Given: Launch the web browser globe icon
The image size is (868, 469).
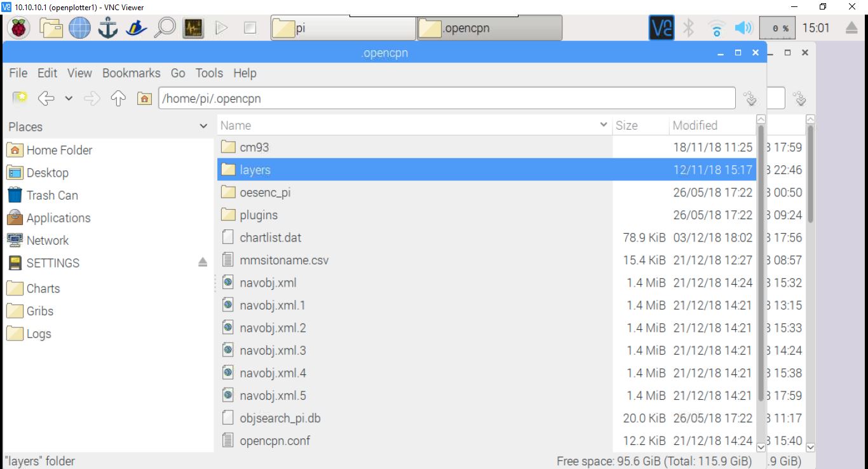Looking at the screenshot, I should click(79, 27).
